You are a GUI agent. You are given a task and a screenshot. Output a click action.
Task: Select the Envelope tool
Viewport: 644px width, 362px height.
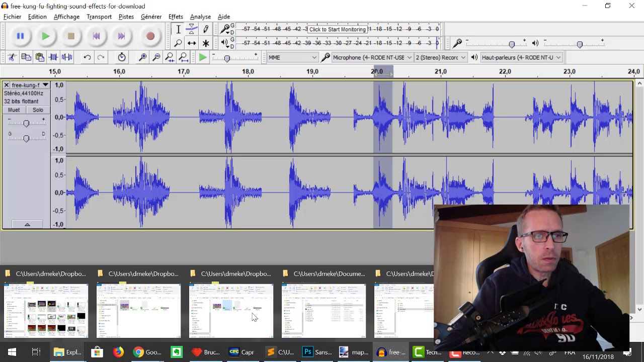(192, 29)
